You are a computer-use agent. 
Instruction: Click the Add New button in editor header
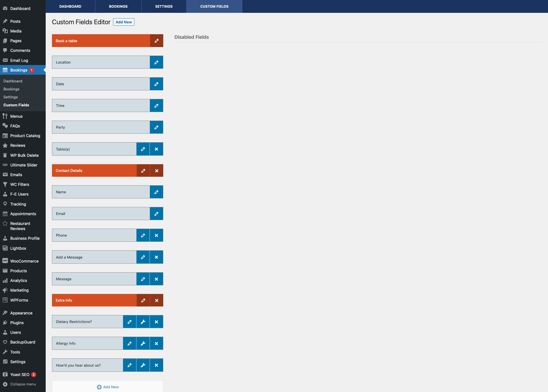pyautogui.click(x=124, y=22)
